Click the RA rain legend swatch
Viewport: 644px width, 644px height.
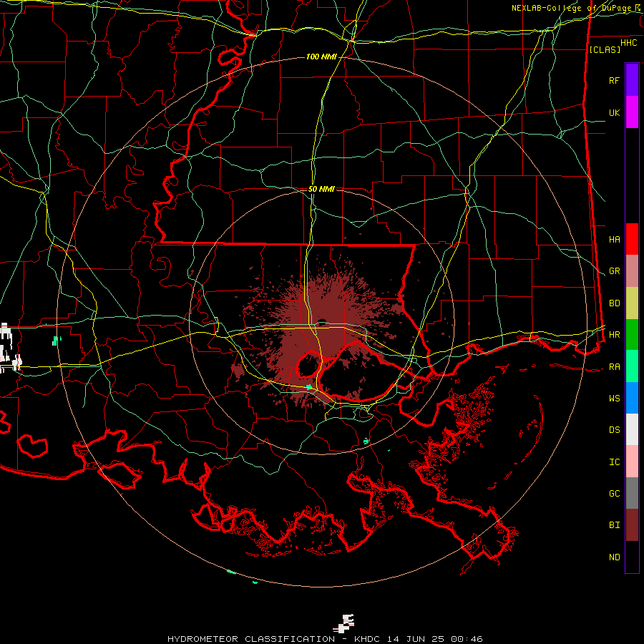point(632,366)
